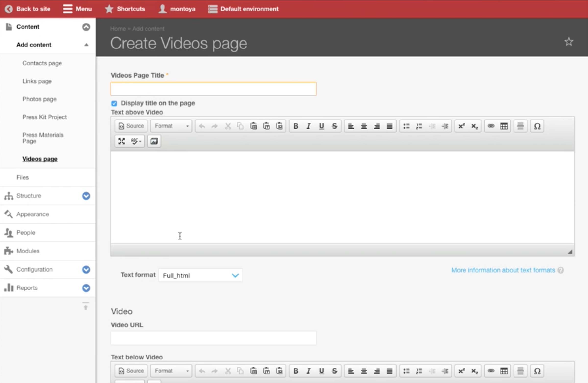Toggle Source view in Text above Video
Screen dimensions: 588x383
tap(131, 126)
